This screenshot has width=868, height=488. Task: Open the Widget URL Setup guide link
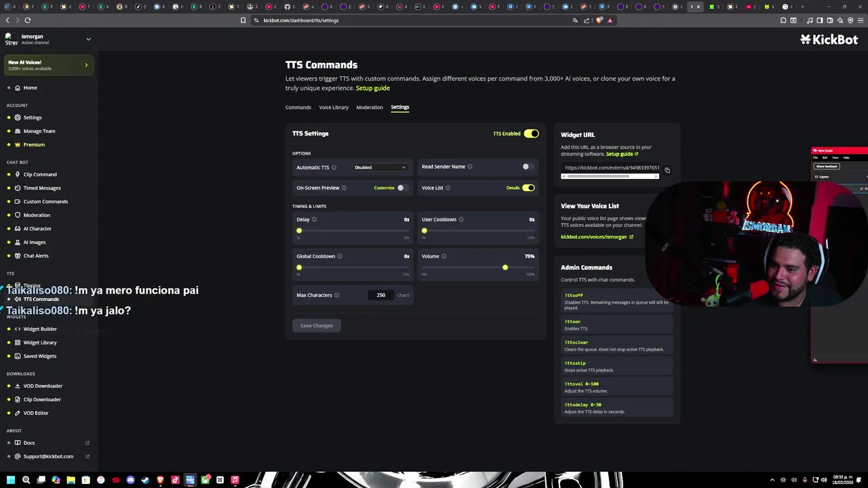point(622,154)
